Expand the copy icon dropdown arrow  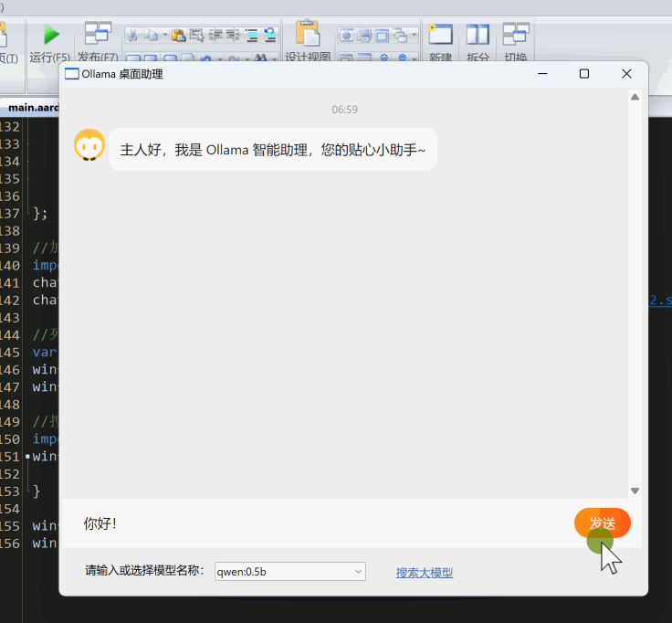[x=164, y=36]
